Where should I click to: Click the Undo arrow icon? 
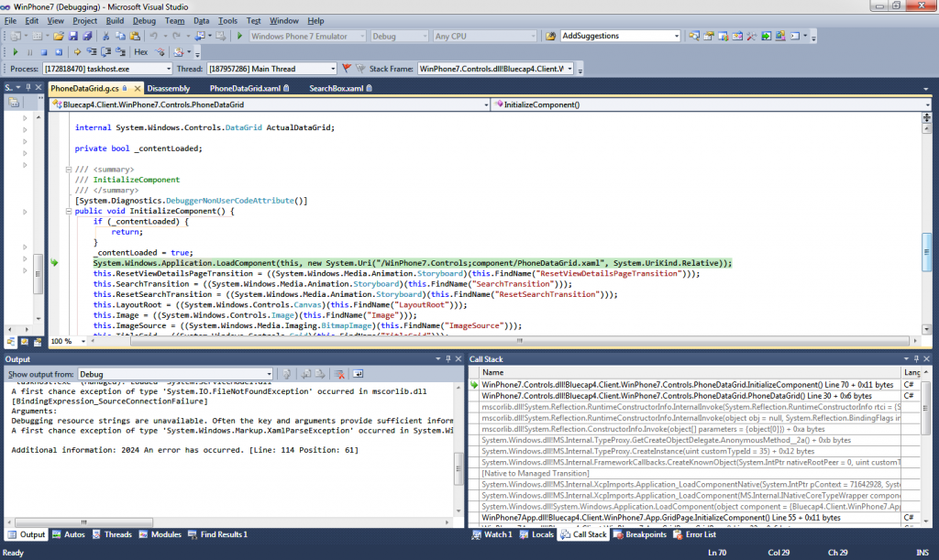[154, 37]
